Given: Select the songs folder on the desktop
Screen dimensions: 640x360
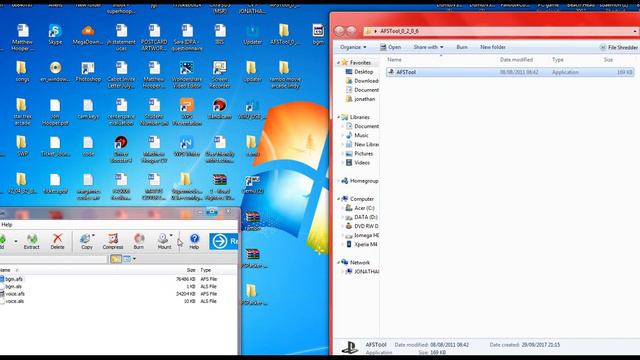Looking at the screenshot, I should 22,72.
